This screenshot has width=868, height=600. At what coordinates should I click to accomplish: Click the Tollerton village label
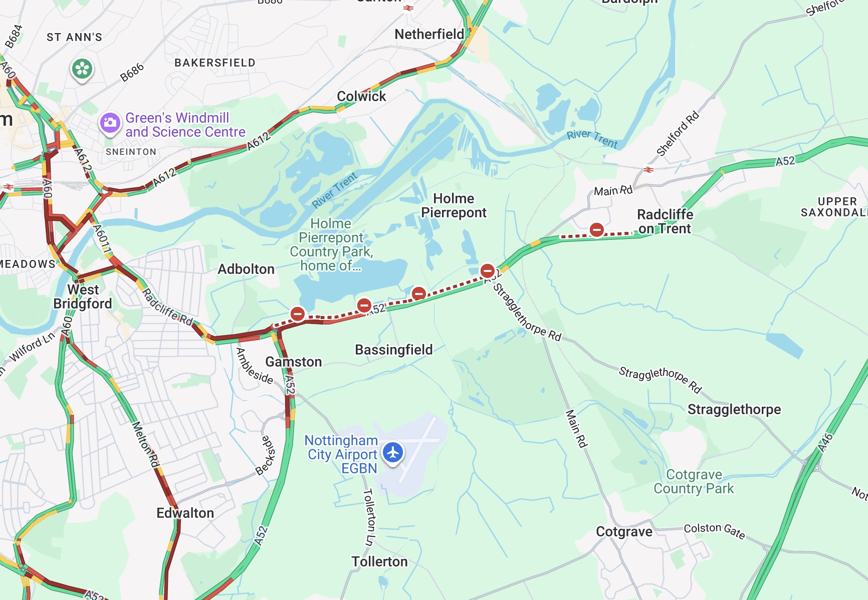(379, 561)
